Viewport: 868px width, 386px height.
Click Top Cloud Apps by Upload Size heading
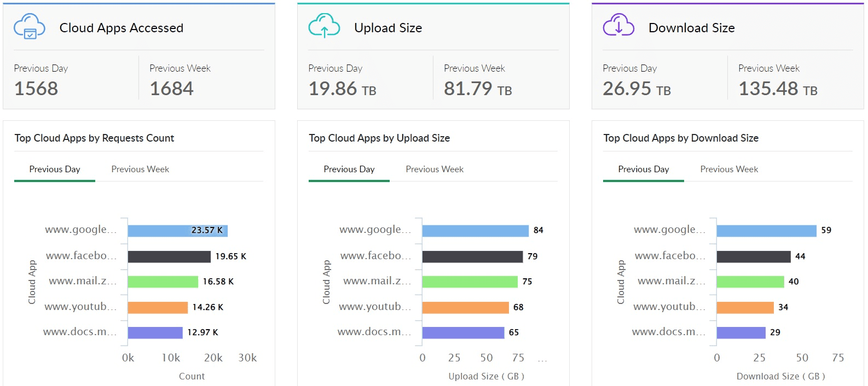(379, 138)
